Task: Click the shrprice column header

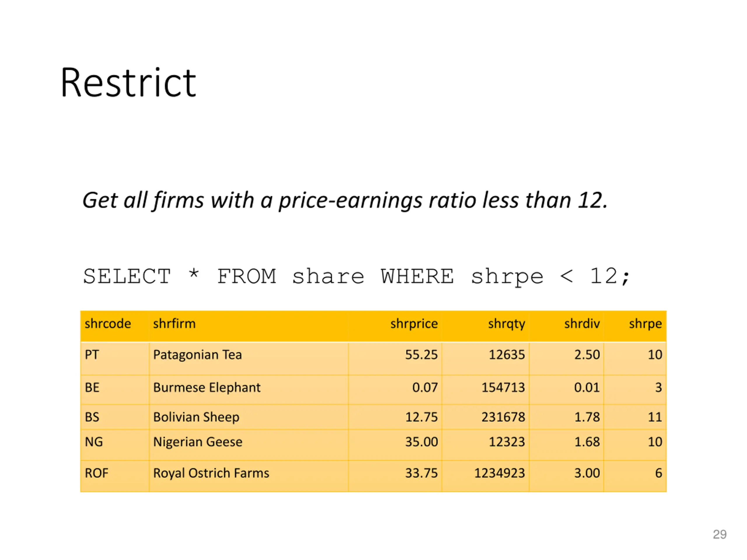Action: point(414,324)
